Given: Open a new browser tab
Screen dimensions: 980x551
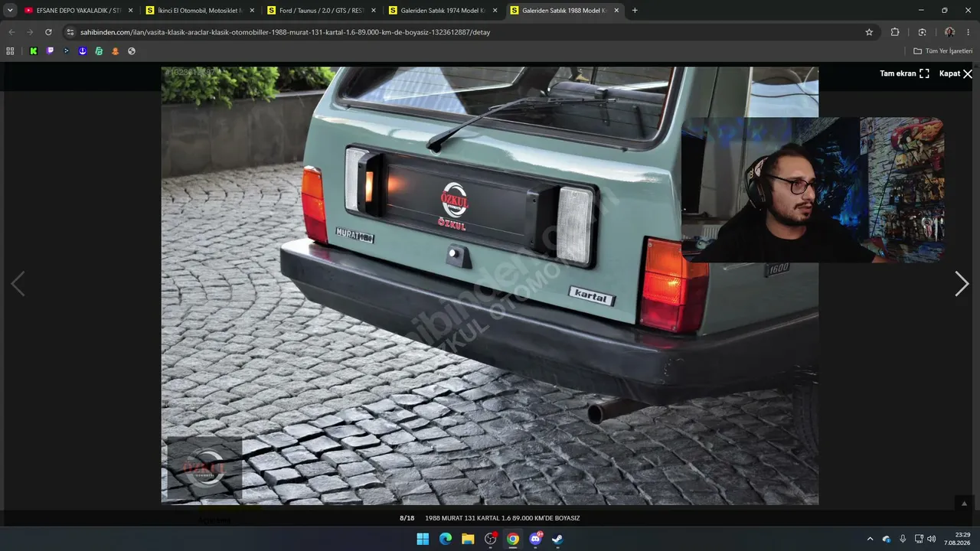Looking at the screenshot, I should 635,11.
